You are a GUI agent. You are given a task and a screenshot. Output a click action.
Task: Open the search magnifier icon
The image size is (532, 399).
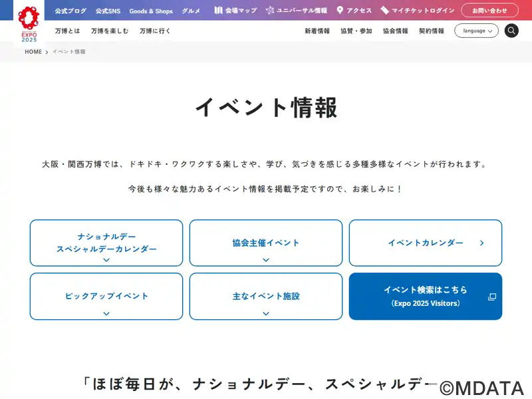click(x=511, y=31)
